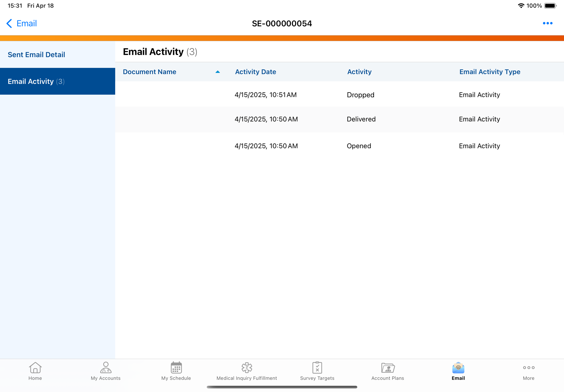Select the Delivered activity row
564x392 pixels.
(282, 119)
